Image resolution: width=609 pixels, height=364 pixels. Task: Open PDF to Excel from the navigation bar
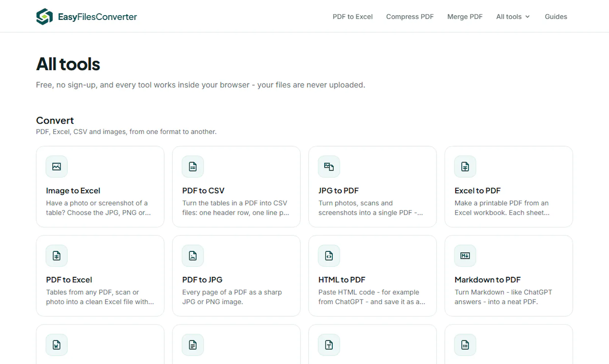point(352,17)
